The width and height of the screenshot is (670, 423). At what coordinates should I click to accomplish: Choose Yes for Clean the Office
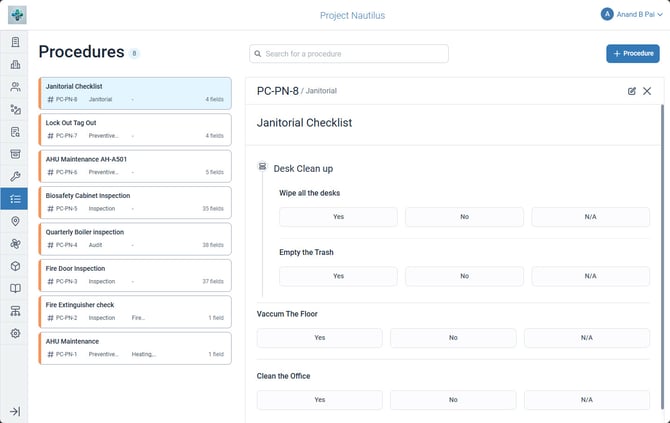coord(320,400)
